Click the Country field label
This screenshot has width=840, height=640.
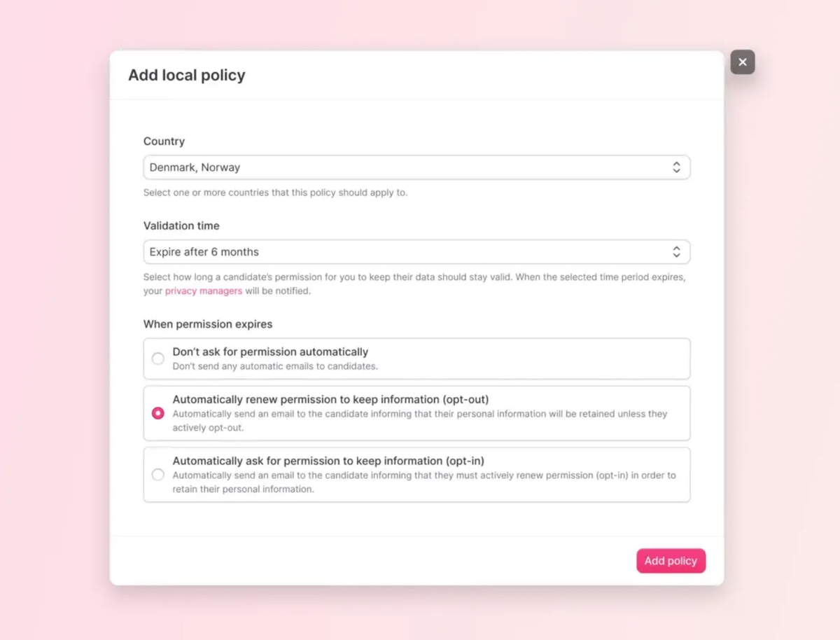point(164,141)
